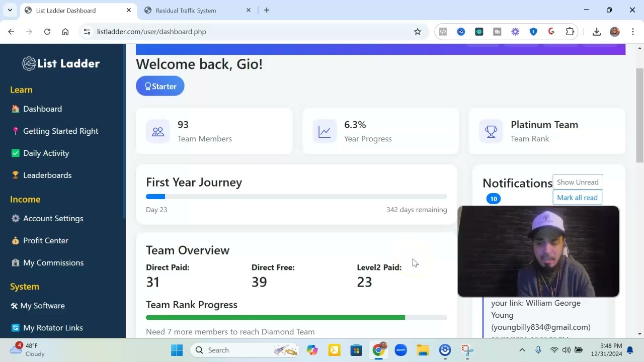Show hidden system tray icons
This screenshot has height=362, width=644.
522,350
